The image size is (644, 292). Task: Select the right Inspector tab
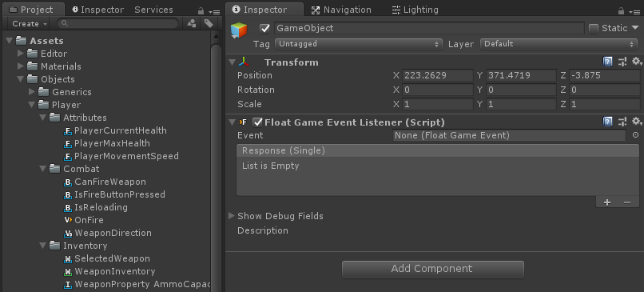(265, 10)
